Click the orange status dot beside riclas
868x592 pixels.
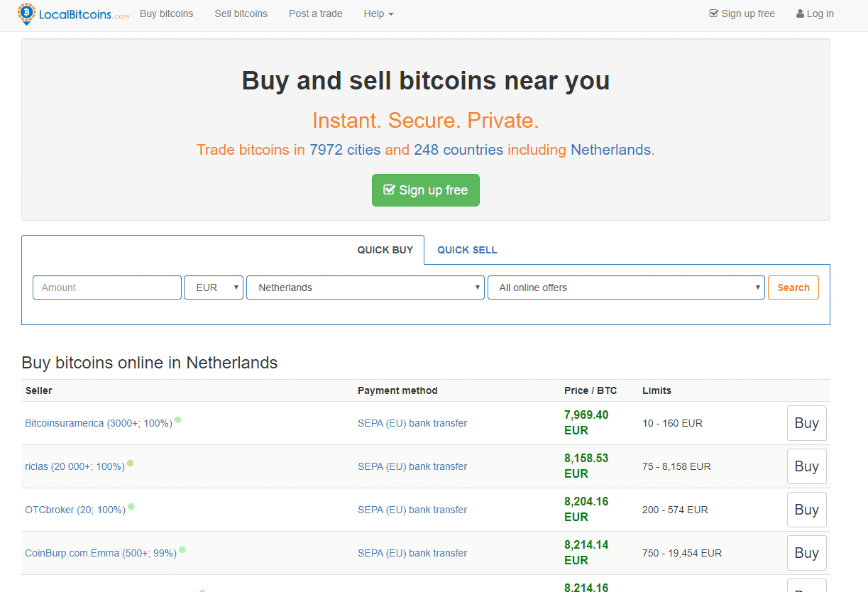point(131,463)
